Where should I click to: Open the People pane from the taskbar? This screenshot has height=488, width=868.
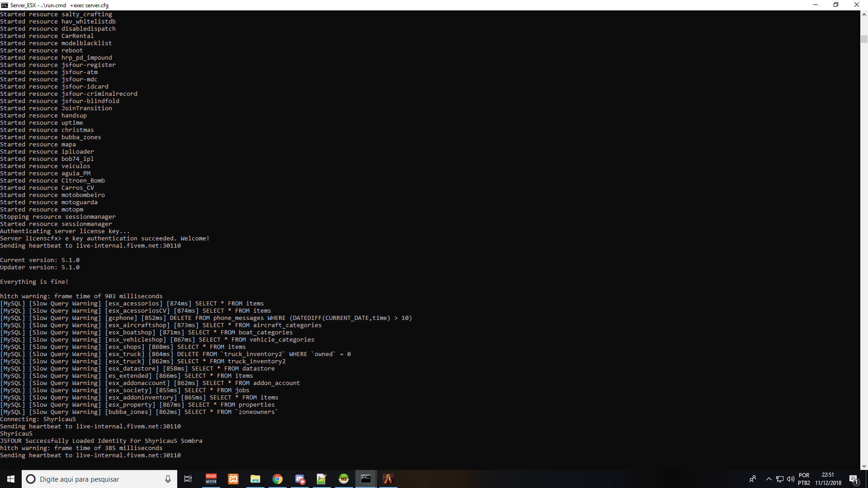point(753,479)
